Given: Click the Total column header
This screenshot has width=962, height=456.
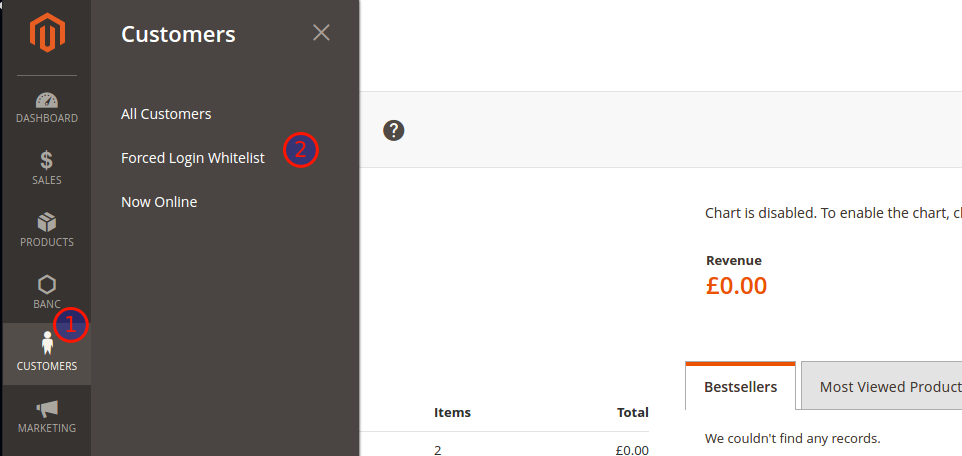Looking at the screenshot, I should coord(632,412).
